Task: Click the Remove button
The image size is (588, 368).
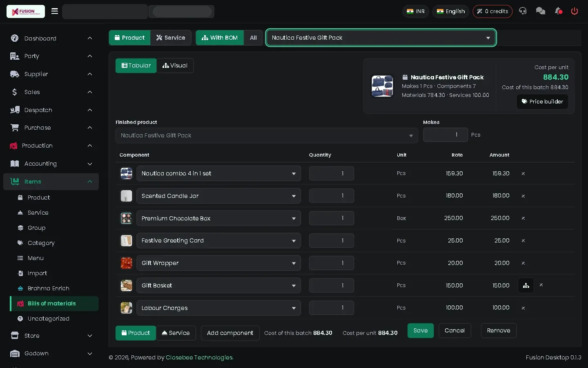Action: pyautogui.click(x=499, y=330)
